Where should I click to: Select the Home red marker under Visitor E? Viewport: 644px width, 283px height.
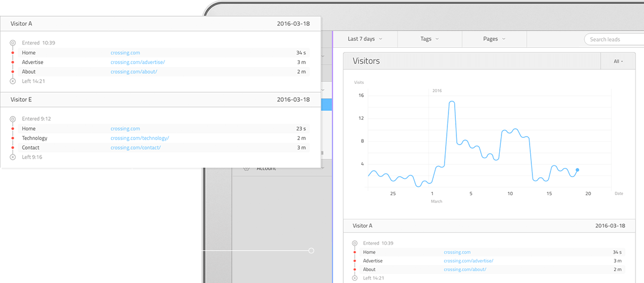click(x=13, y=129)
